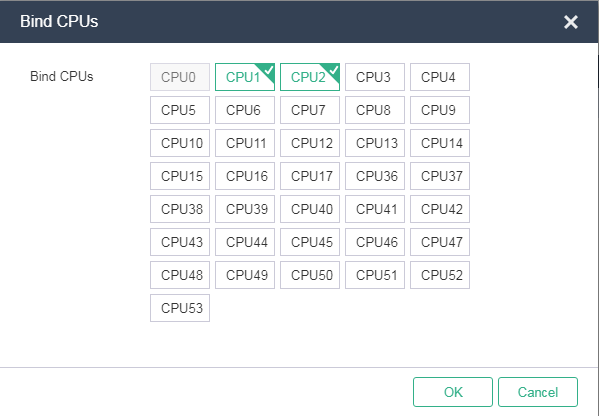Viewport: 599px width, 416px height.
Task: Enable CPU7 binding
Action: 310,110
